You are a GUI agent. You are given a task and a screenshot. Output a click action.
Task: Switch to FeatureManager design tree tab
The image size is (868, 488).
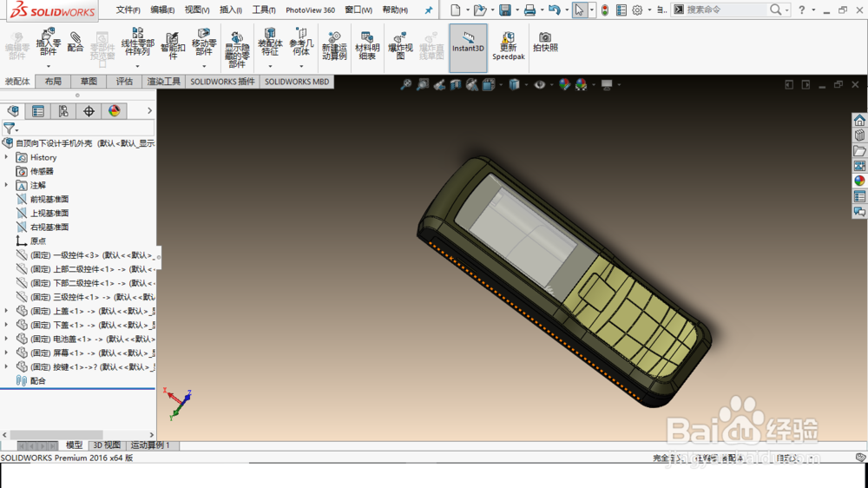pos(13,111)
